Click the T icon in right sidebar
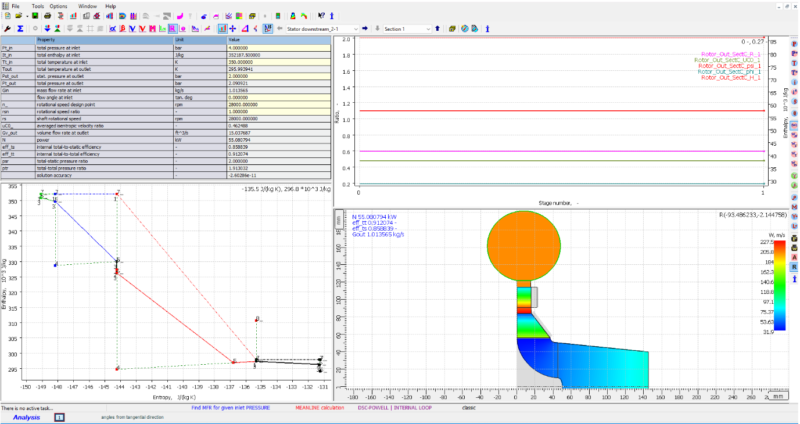The image size is (800, 424). click(794, 62)
